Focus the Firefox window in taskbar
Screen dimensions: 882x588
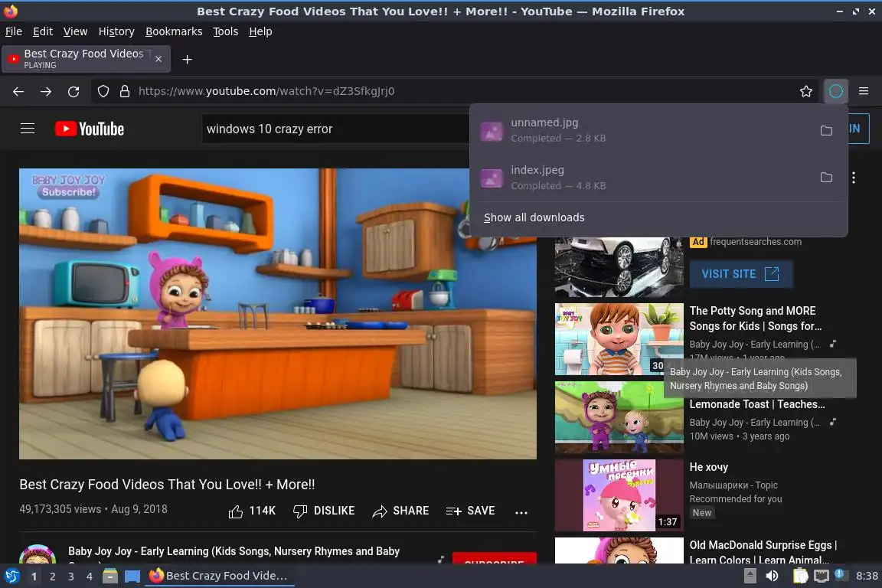click(220, 576)
